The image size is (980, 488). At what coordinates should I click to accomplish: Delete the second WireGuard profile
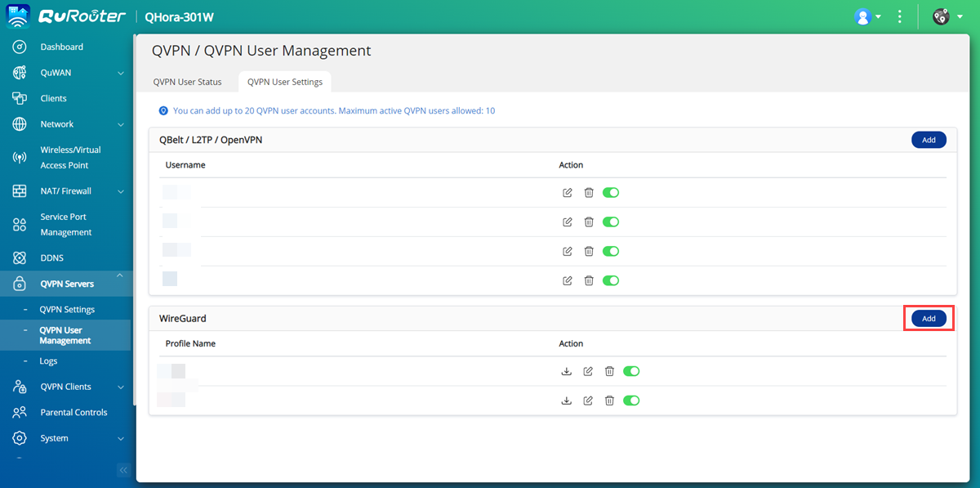(x=609, y=401)
